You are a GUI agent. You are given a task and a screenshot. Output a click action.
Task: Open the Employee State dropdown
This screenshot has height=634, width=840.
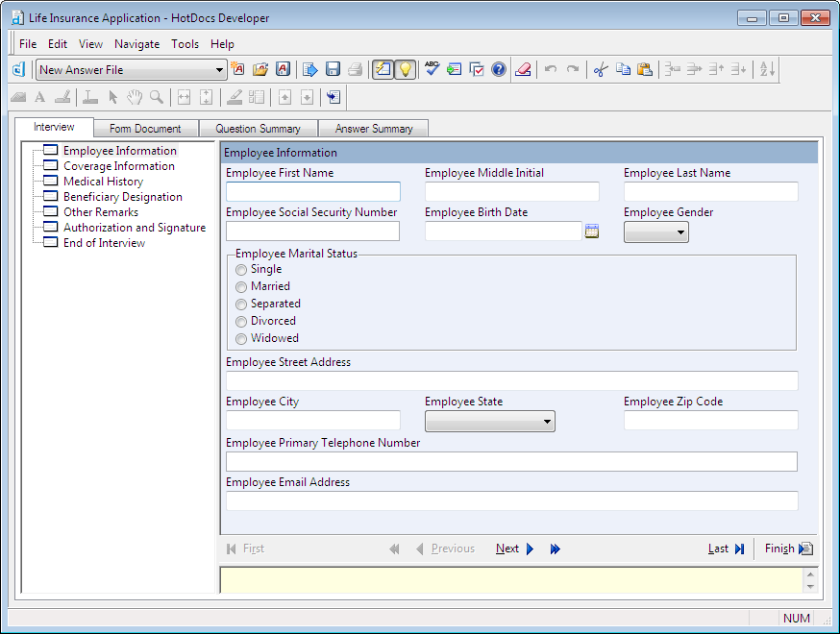click(x=489, y=421)
